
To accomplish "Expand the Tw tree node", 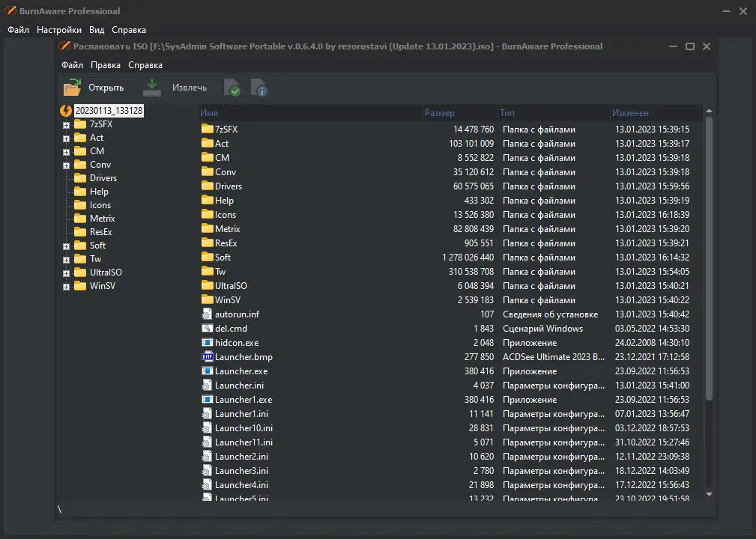I will tap(66, 260).
